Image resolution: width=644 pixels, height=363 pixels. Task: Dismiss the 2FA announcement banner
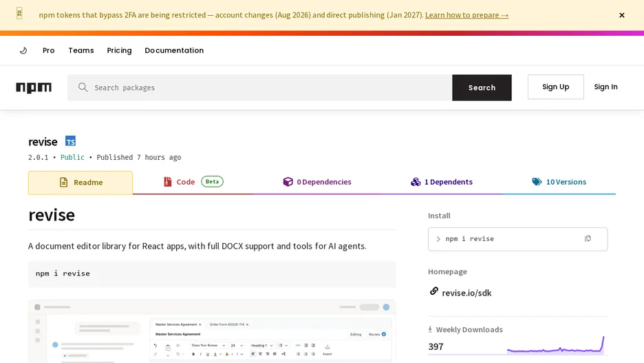622,15
